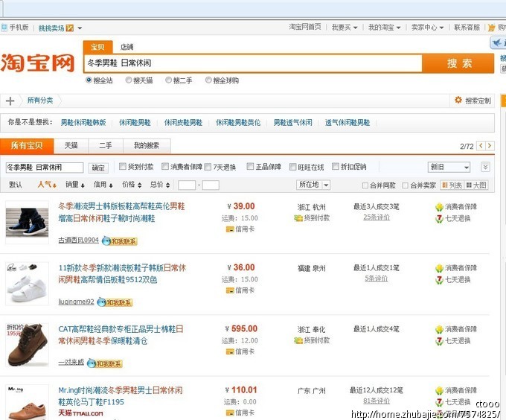
Task: Open seller link luqingmei92
Action: (x=76, y=302)
